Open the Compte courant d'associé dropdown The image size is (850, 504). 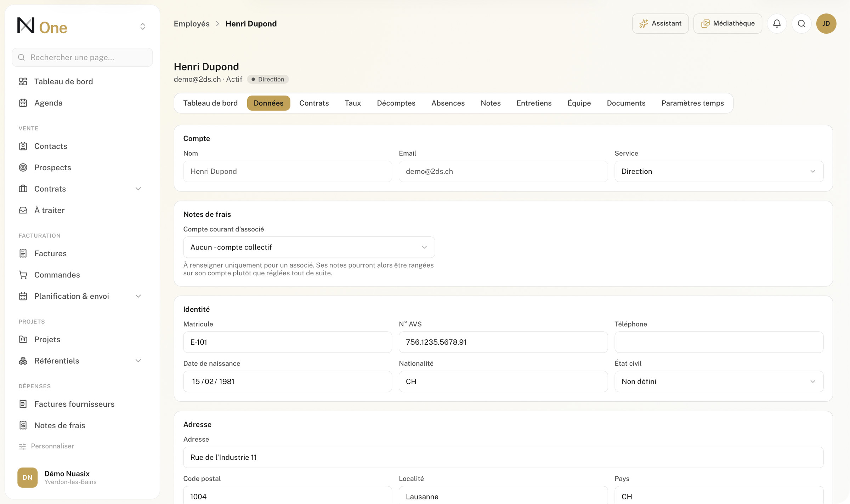coord(309,247)
